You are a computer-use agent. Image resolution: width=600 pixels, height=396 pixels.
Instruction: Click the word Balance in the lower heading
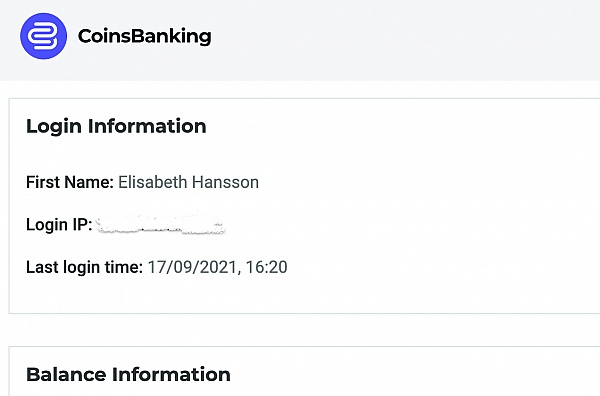pyautogui.click(x=67, y=375)
